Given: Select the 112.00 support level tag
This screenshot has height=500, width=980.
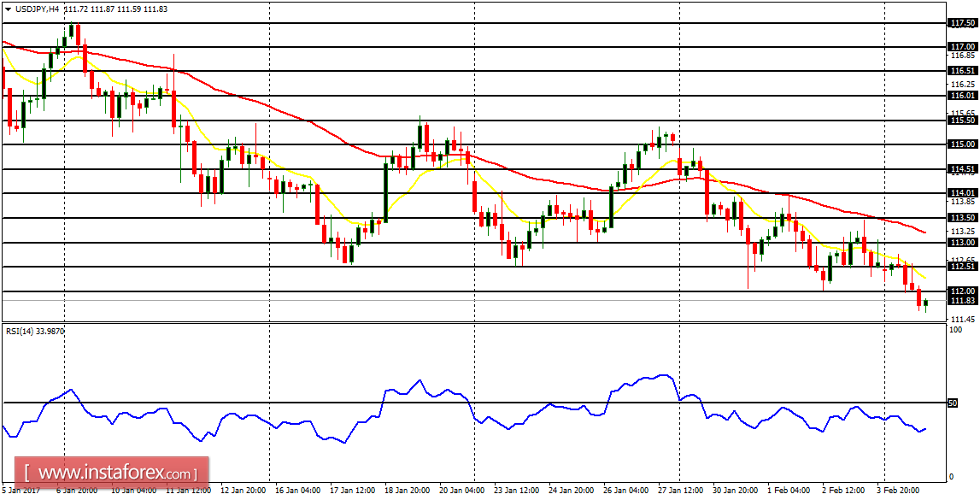Looking at the screenshot, I should point(962,291).
